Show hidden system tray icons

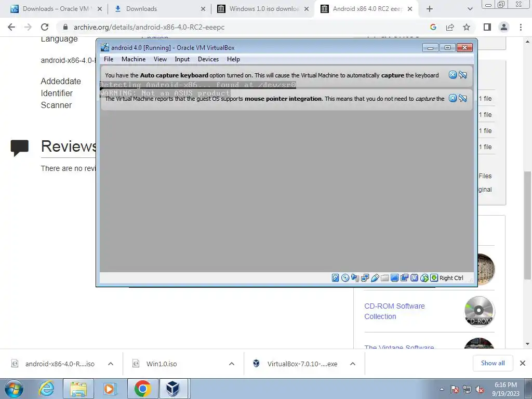[442, 389]
